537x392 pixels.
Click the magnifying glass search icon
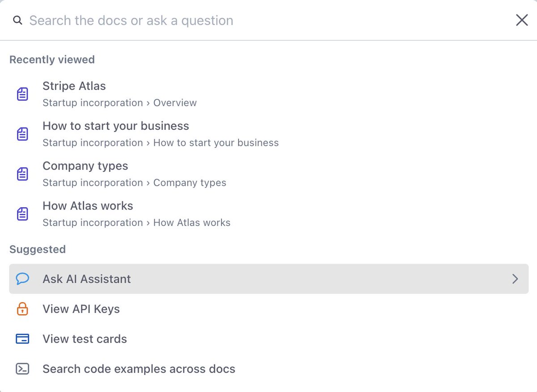(x=17, y=21)
